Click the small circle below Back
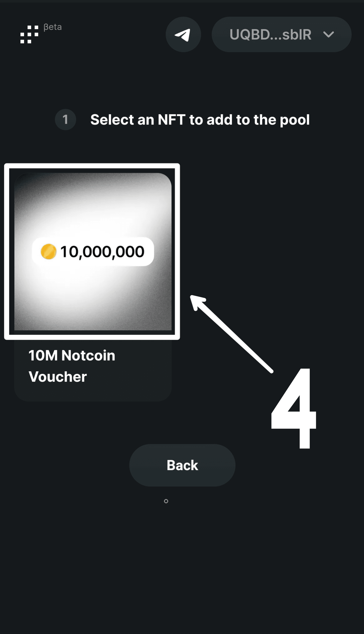This screenshot has height=634, width=364. pyautogui.click(x=166, y=501)
